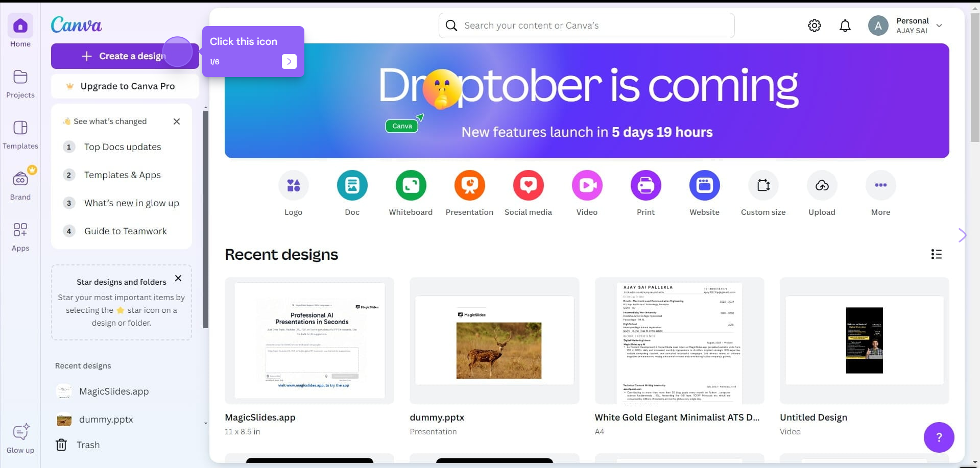
Task: Open the Apps grid icon
Action: tap(20, 230)
